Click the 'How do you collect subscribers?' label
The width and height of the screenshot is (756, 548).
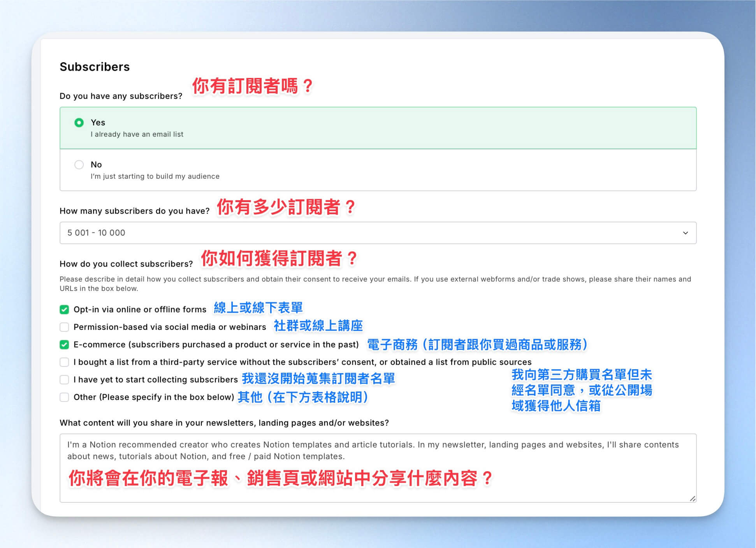click(x=126, y=264)
